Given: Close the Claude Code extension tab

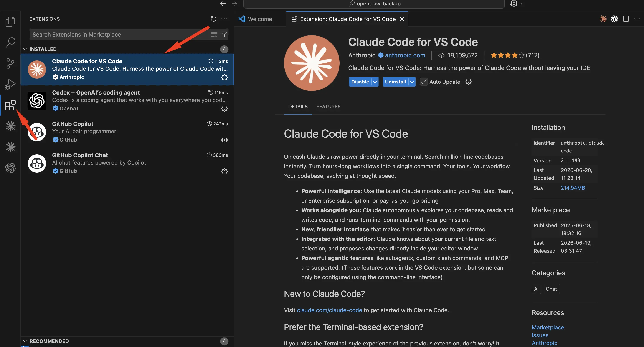Looking at the screenshot, I should pos(402,19).
